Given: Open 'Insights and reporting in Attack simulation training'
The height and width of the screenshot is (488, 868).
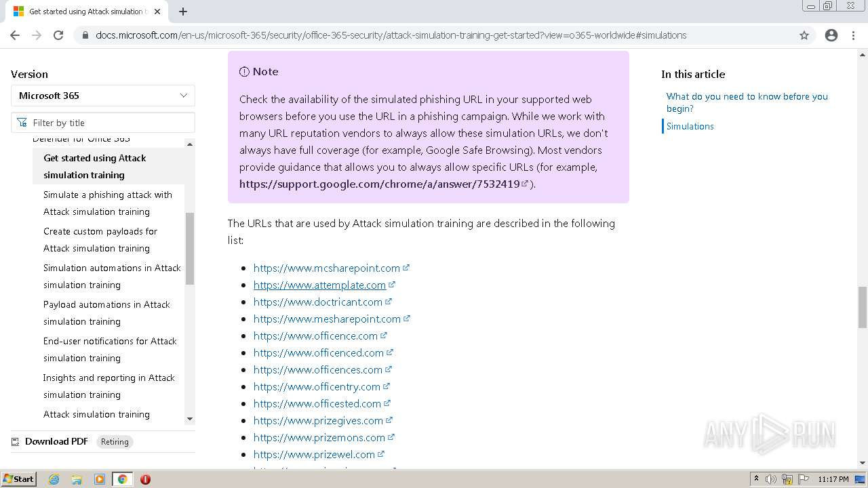Looking at the screenshot, I should point(108,386).
